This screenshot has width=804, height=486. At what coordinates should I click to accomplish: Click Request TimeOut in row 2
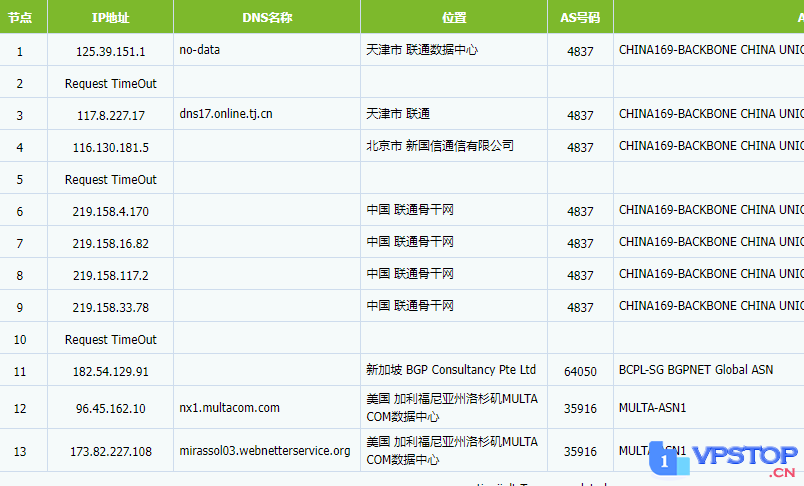pyautogui.click(x=110, y=84)
